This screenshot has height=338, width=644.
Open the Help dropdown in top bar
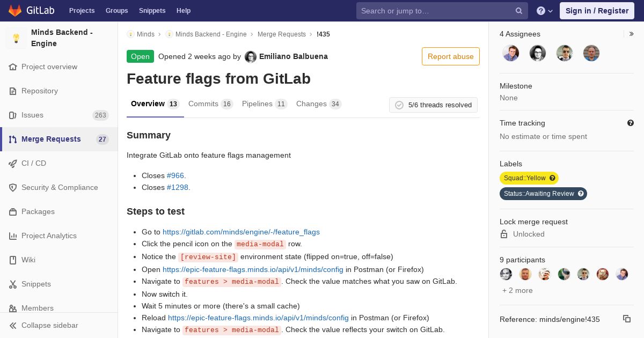(545, 11)
